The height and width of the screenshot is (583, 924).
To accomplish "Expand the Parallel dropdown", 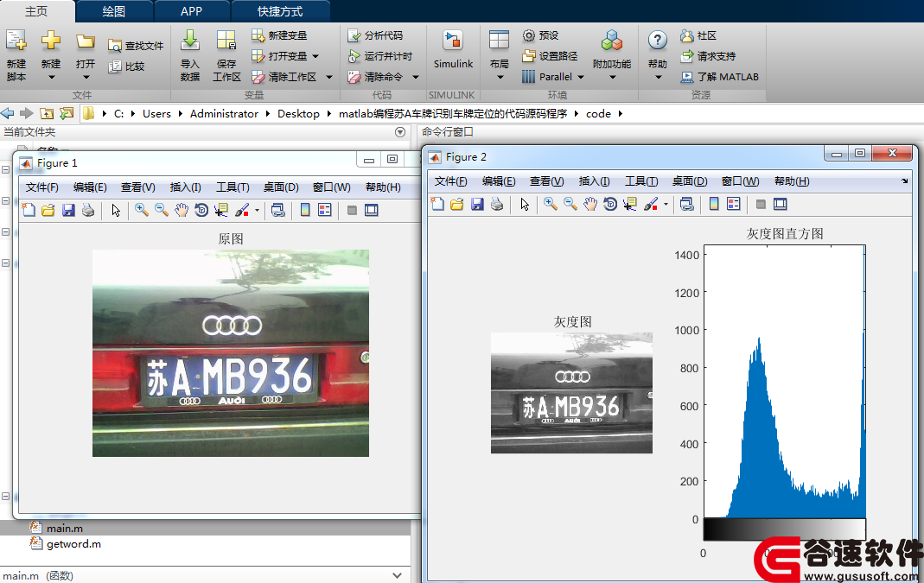I will (x=581, y=77).
